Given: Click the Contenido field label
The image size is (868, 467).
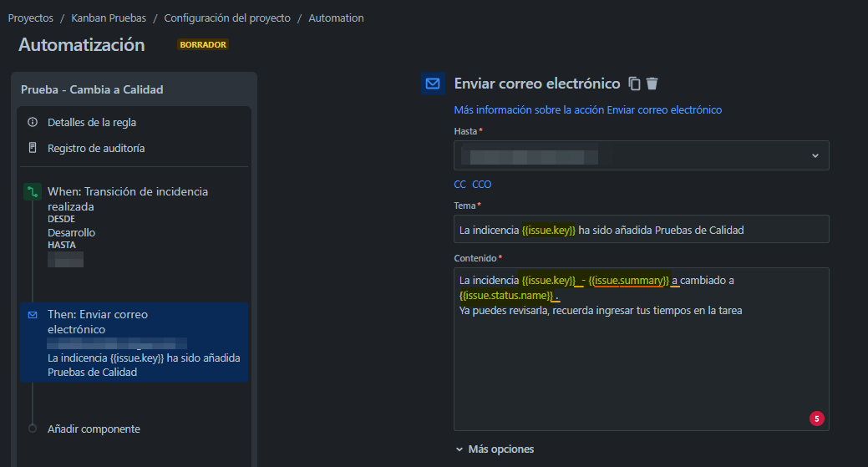Looking at the screenshot, I should click(475, 258).
